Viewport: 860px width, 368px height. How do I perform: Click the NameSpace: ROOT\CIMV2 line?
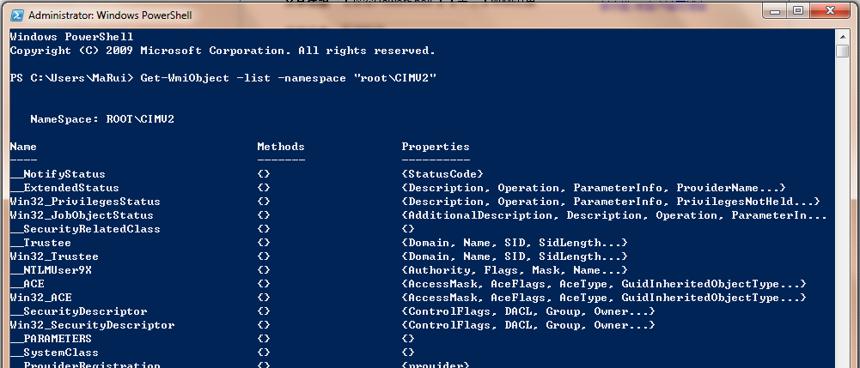[x=102, y=119]
